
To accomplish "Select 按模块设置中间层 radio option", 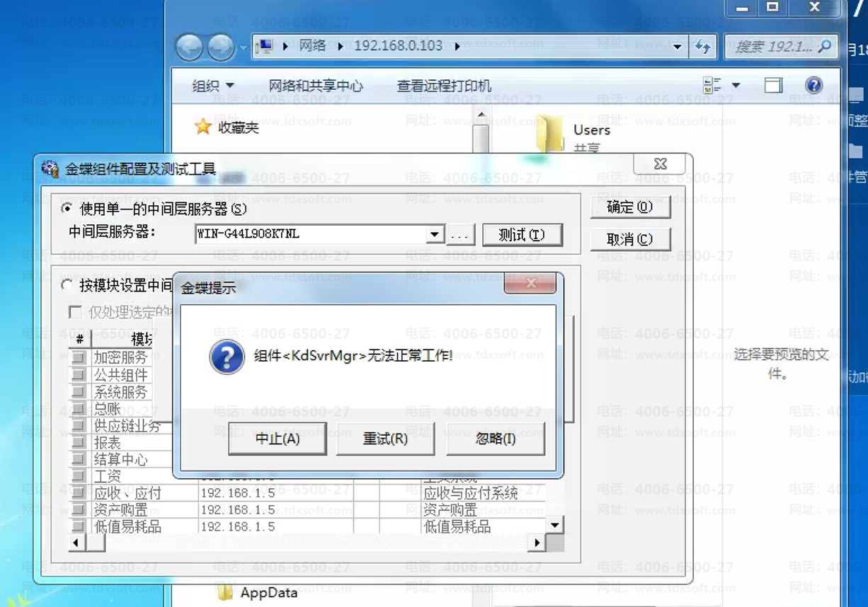I will pyautogui.click(x=67, y=285).
